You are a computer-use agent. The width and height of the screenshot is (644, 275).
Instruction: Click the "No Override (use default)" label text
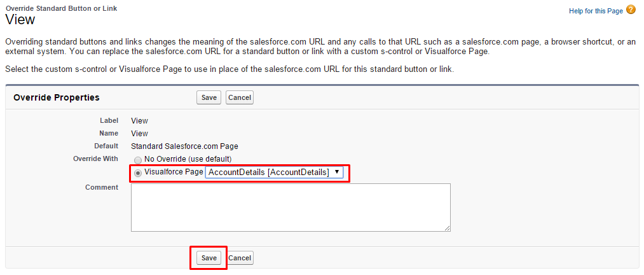tap(188, 159)
